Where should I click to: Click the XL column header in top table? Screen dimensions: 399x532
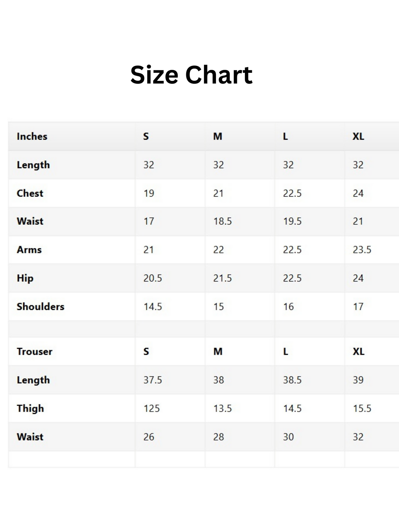(x=358, y=136)
